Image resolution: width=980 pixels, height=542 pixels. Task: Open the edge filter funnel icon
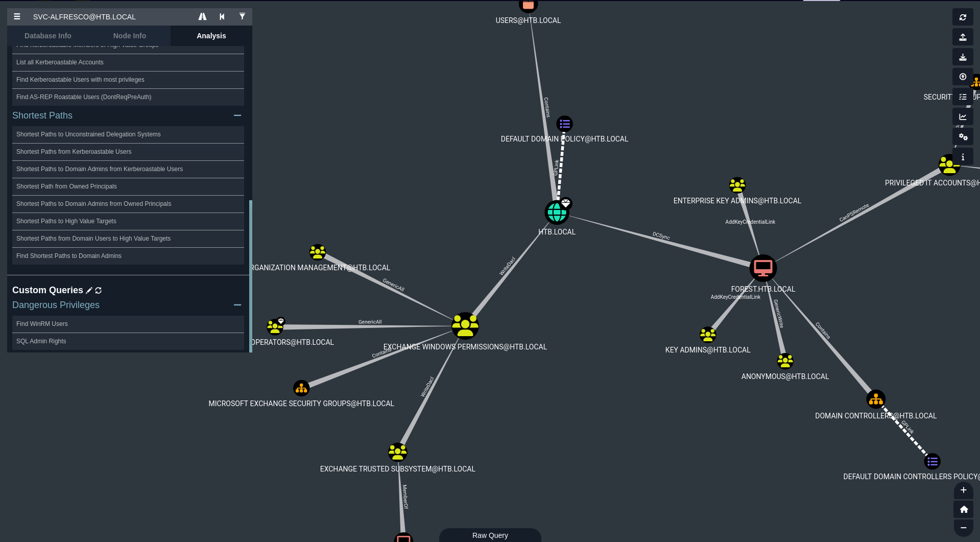[x=242, y=17]
